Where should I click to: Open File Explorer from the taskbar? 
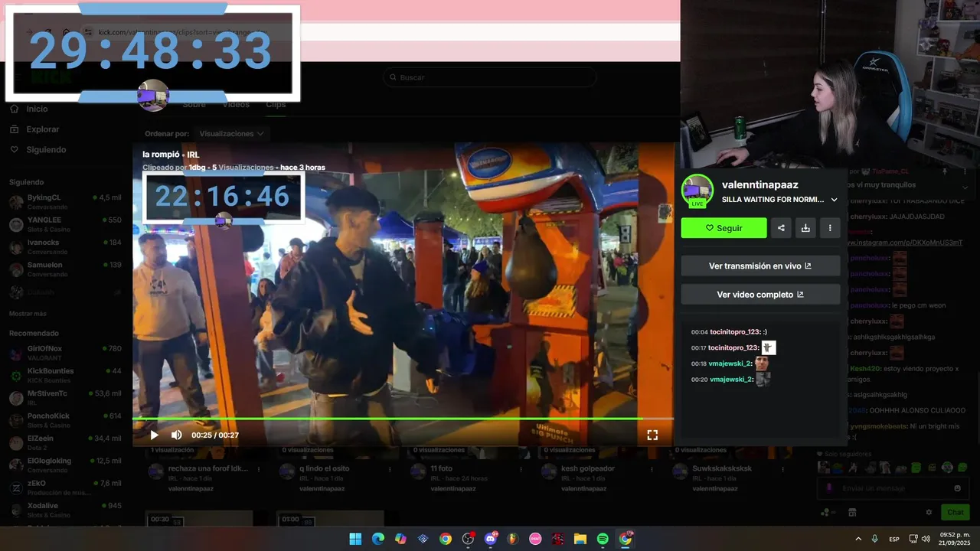[x=580, y=539]
